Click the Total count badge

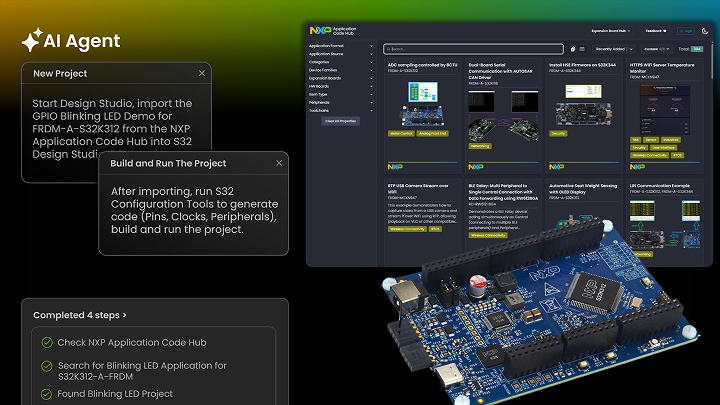(x=698, y=49)
